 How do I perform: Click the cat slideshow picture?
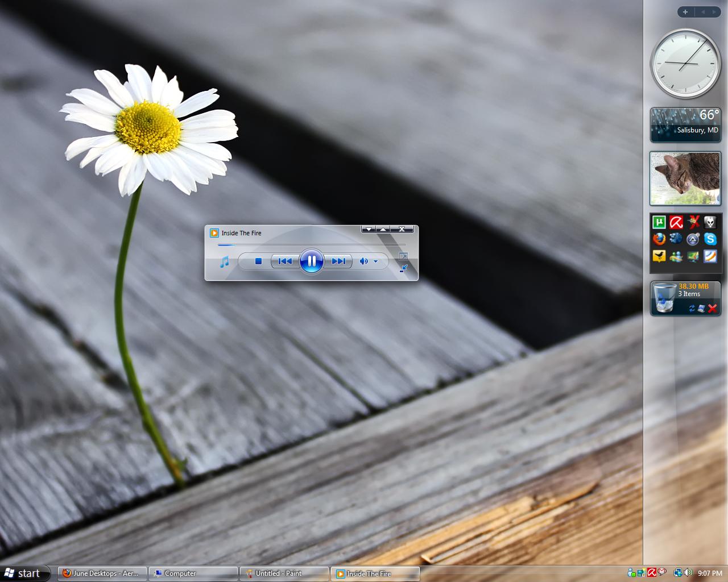pyautogui.click(x=685, y=178)
